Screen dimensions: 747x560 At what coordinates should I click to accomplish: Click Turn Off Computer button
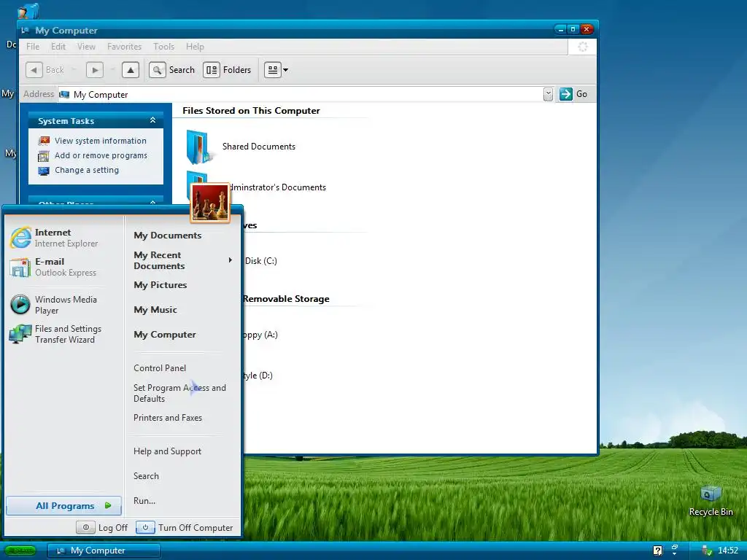coord(185,528)
